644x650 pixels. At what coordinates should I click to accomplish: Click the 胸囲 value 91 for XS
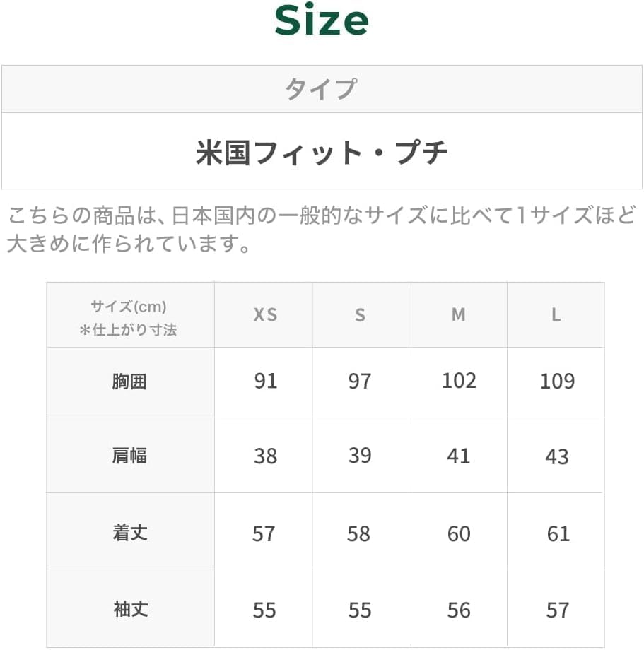click(265, 382)
